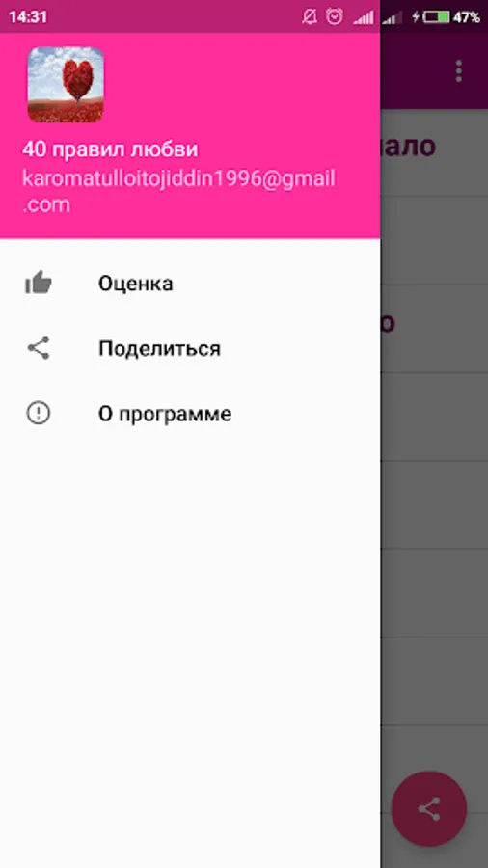Tap the share icon beside Поделиться
The height and width of the screenshot is (868, 488).
pyautogui.click(x=39, y=347)
